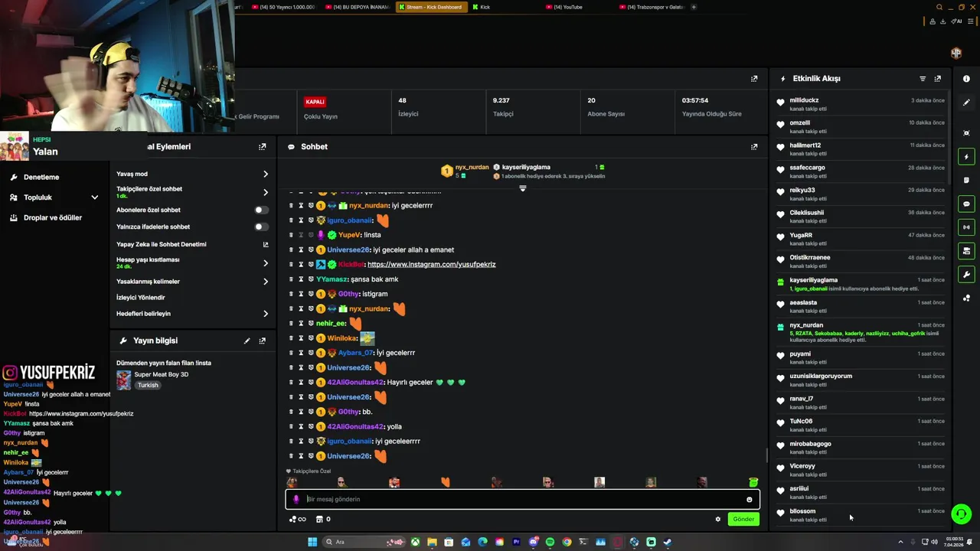Open the green support headset button
This screenshot has width=980, height=551.
(x=961, y=514)
